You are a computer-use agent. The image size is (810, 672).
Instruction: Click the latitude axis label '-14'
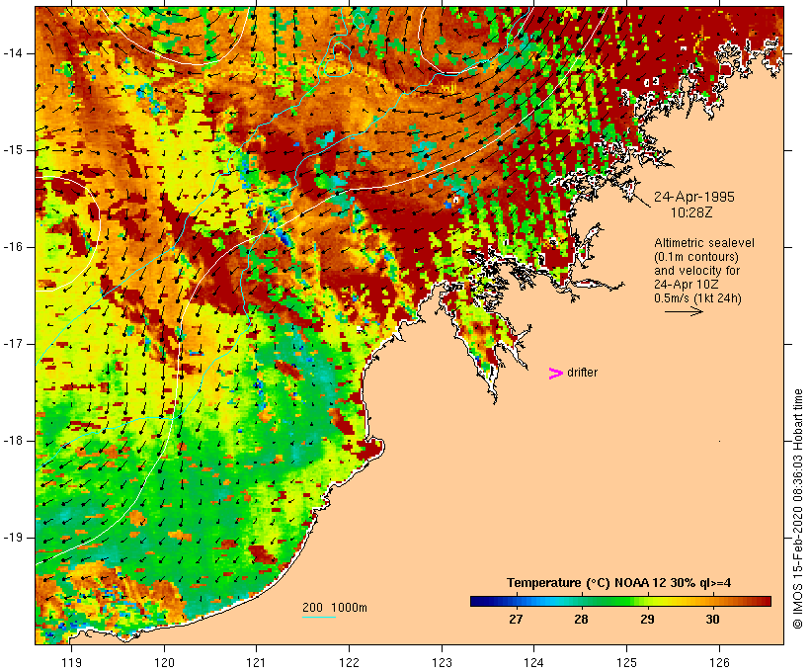click(12, 53)
